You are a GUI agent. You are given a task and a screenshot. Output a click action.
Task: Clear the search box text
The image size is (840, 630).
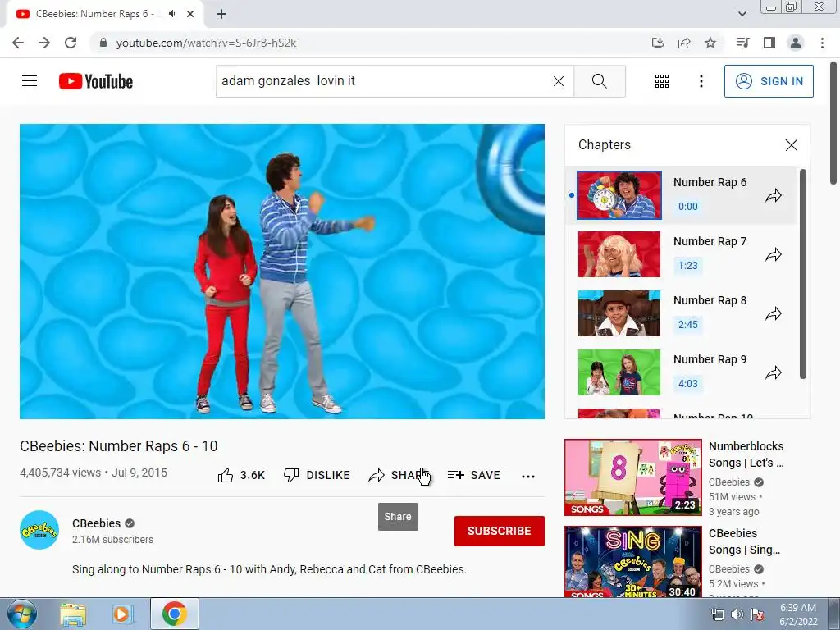[558, 81]
